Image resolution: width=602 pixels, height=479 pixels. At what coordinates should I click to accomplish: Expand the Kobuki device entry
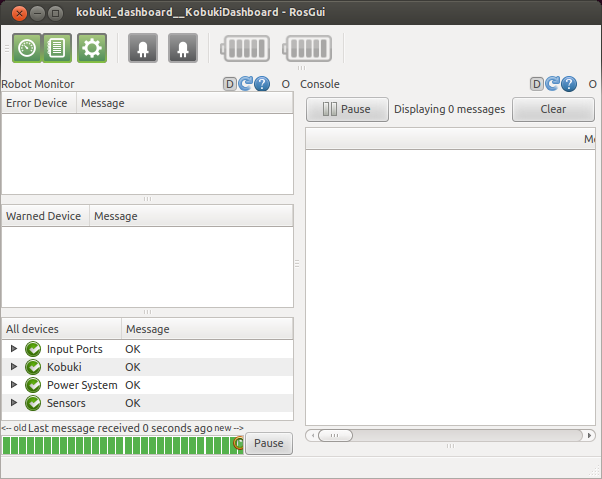click(x=14, y=367)
